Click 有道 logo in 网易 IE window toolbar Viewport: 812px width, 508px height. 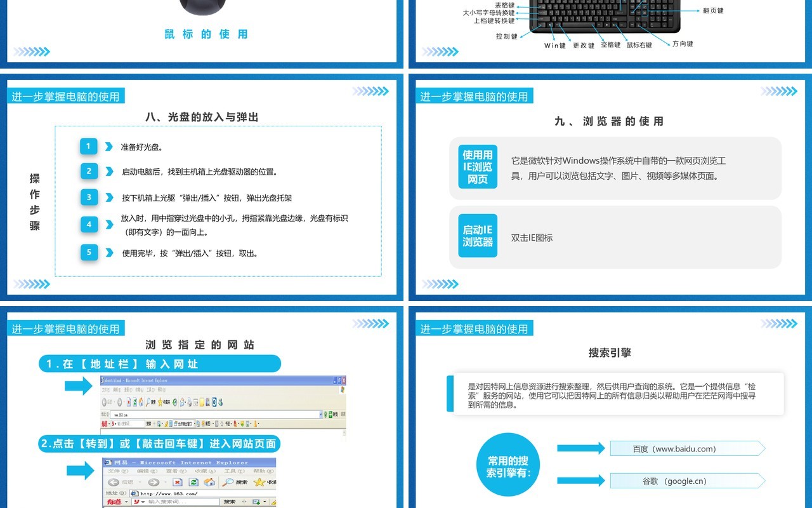point(114,502)
